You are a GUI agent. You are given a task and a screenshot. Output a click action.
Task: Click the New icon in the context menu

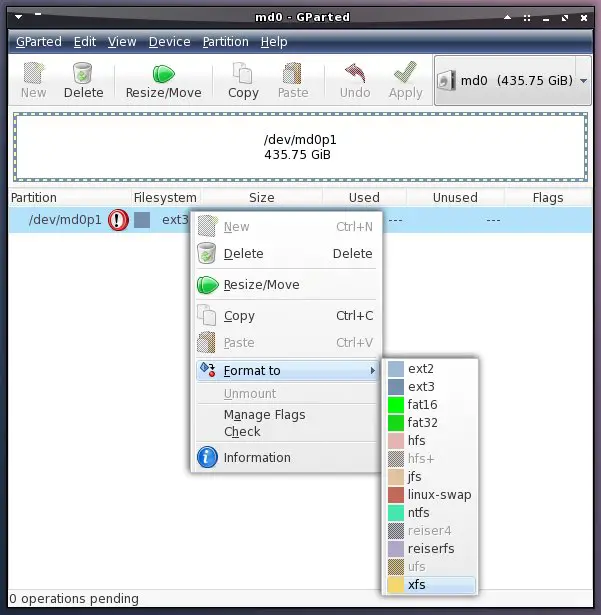click(x=207, y=226)
